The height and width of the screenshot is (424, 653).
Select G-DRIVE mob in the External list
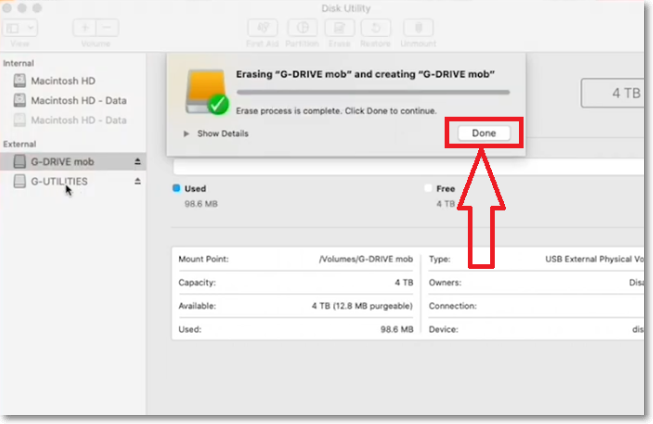click(73, 162)
